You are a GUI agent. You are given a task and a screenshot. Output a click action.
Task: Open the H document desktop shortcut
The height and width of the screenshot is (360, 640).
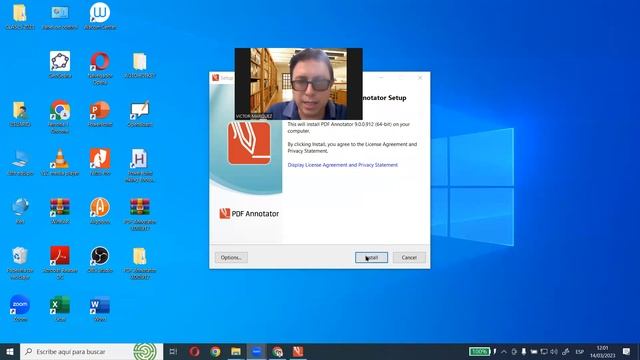coord(140,165)
